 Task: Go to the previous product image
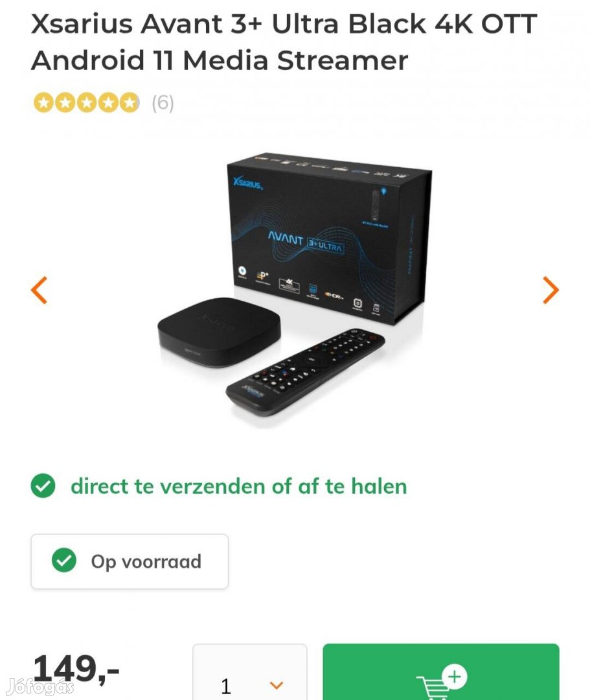click(x=40, y=290)
